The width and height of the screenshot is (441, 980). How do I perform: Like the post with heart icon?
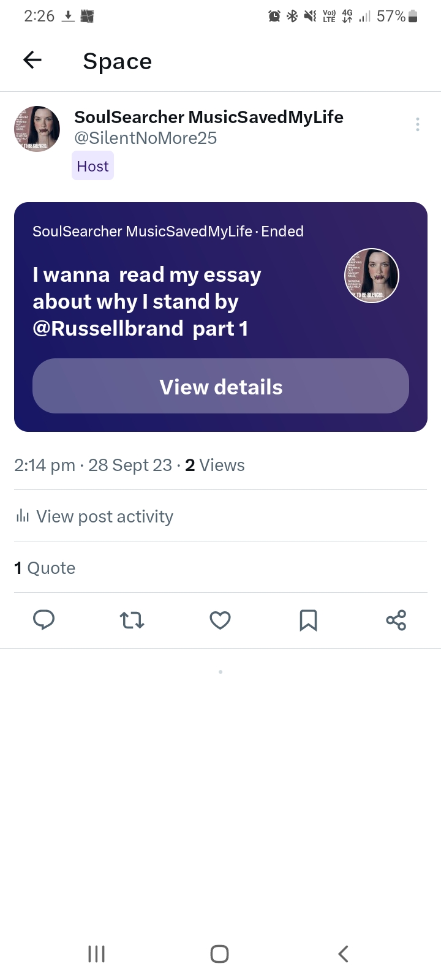[220, 620]
